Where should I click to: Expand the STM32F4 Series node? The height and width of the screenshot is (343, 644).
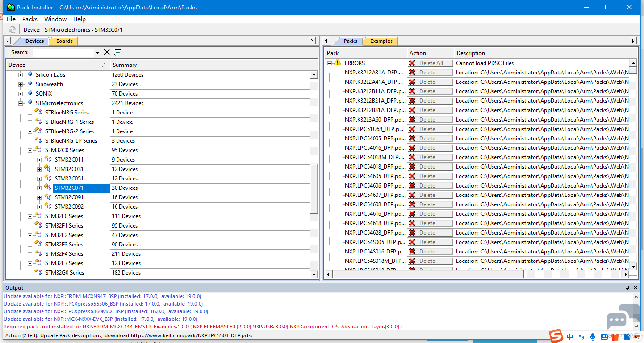30,254
